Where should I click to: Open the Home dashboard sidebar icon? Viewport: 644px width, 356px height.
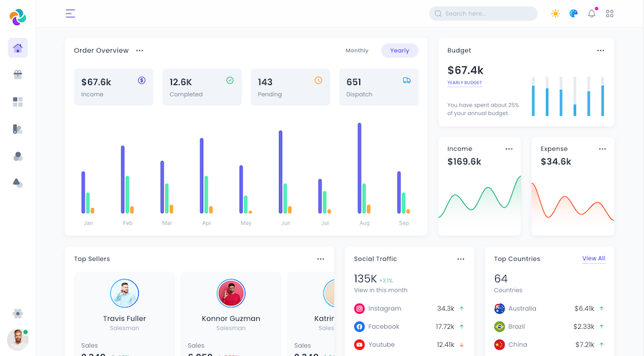coord(18,48)
